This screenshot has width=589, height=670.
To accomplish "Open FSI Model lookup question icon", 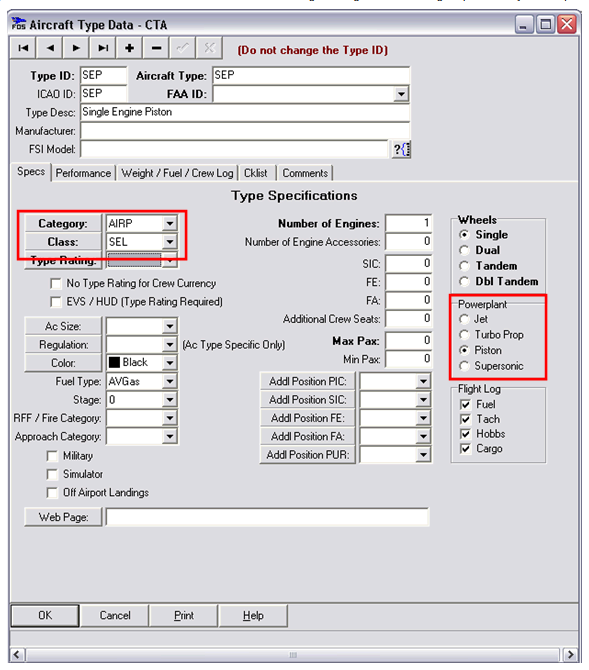I will 401,150.
